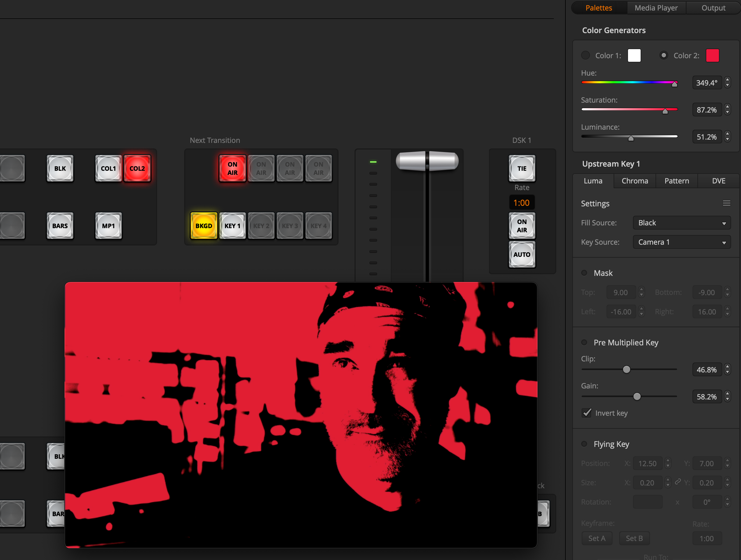Select the MP1 media player source
The image size is (741, 560).
(x=108, y=226)
